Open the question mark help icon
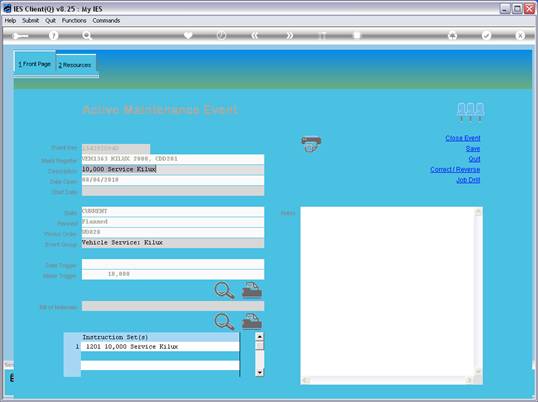Screen dimensions: 538x402 53,35
